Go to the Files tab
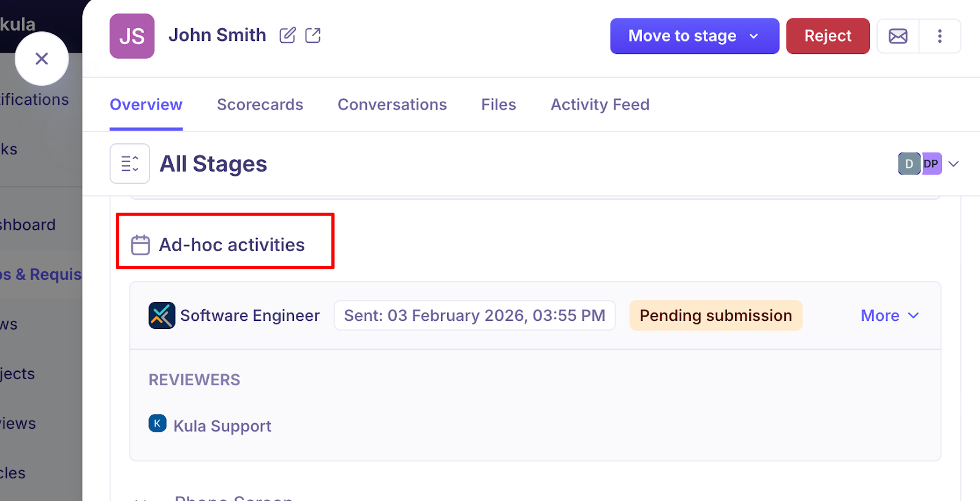The image size is (980, 501). coord(499,105)
